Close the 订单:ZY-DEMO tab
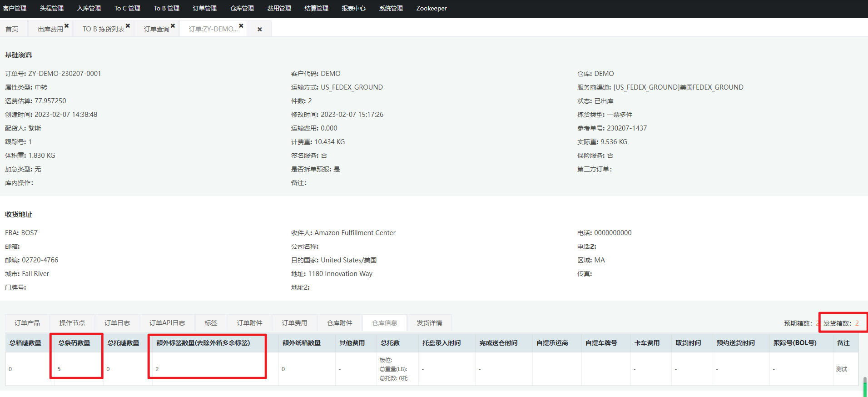 pos(241,26)
